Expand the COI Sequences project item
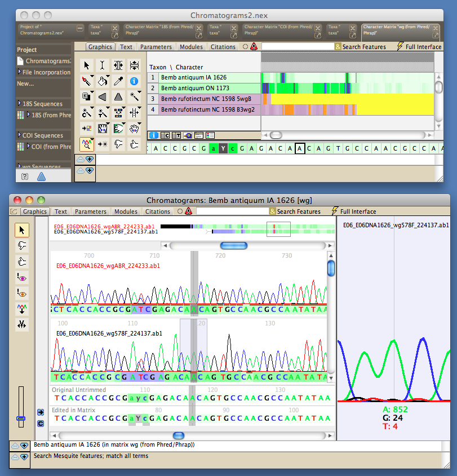This screenshot has height=476, width=457. 19,135
